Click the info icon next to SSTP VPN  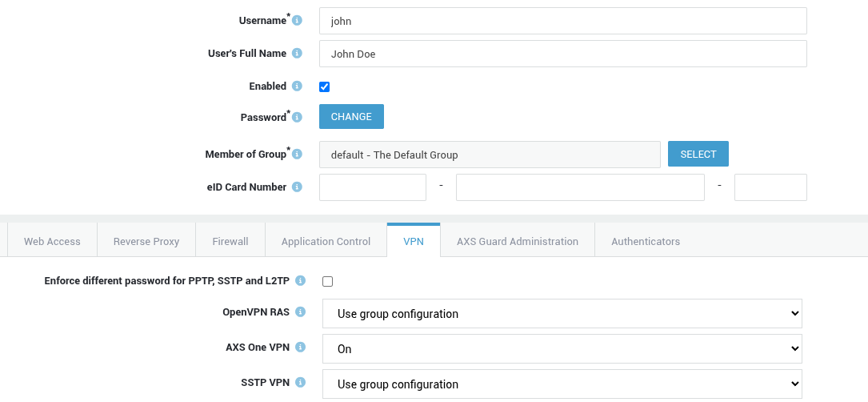tap(300, 382)
